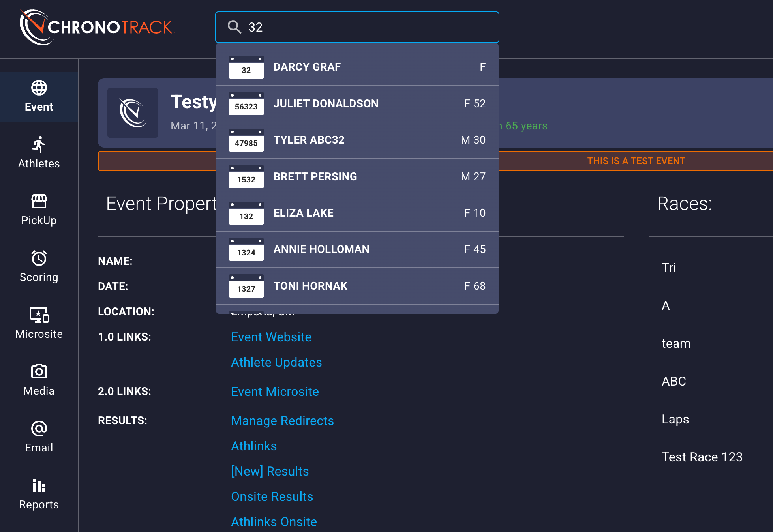Select Darcy Graf bib 32 result

point(357,67)
